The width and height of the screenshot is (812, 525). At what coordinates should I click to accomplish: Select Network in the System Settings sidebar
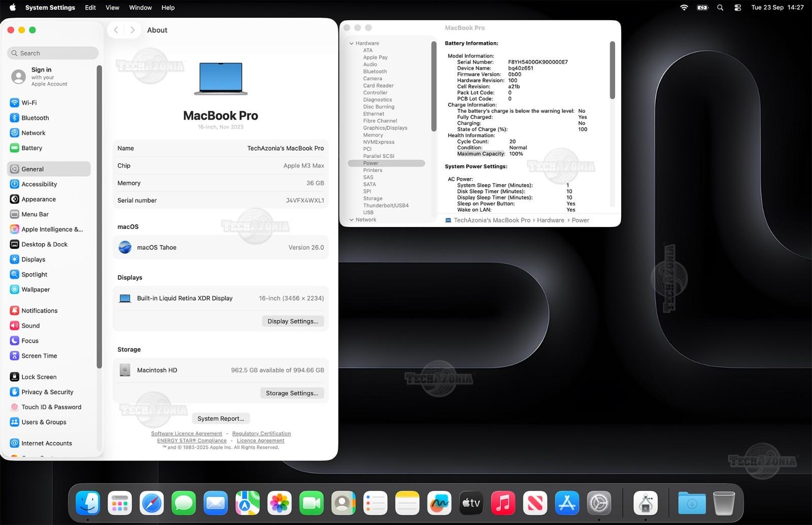[x=49, y=133]
